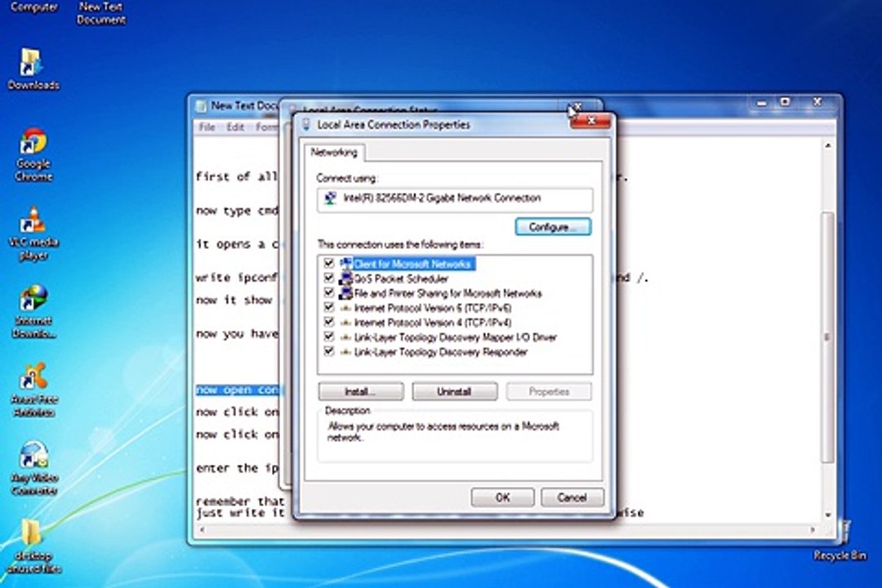Click the Notepad window title icon

coord(202,106)
